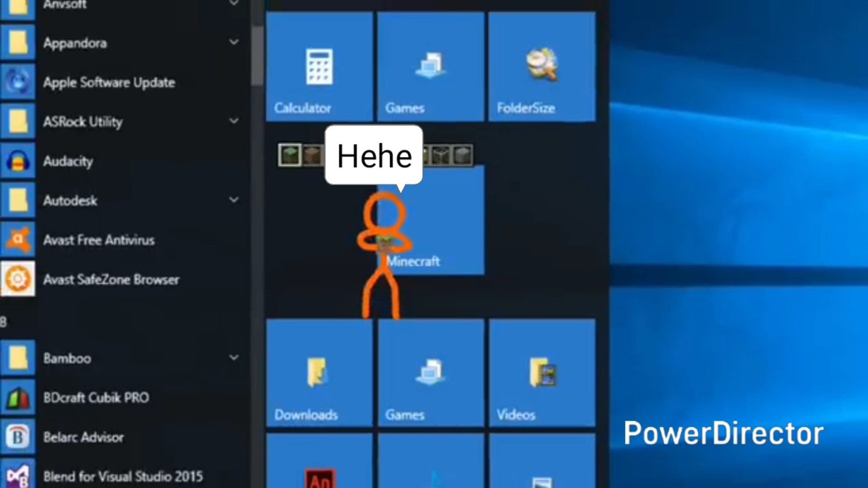Expand the Appandora folder chevron
Image resolution: width=868 pixels, height=488 pixels.
pyautogui.click(x=234, y=42)
